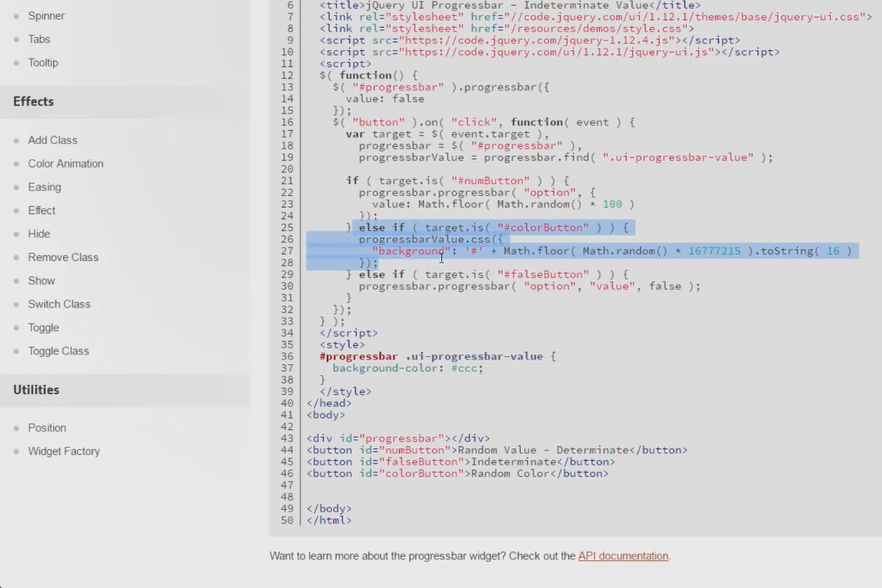The image size is (882, 588).
Task: Click the "#progressbar .ui-progressbar-value" CSS selector
Action: (x=431, y=356)
